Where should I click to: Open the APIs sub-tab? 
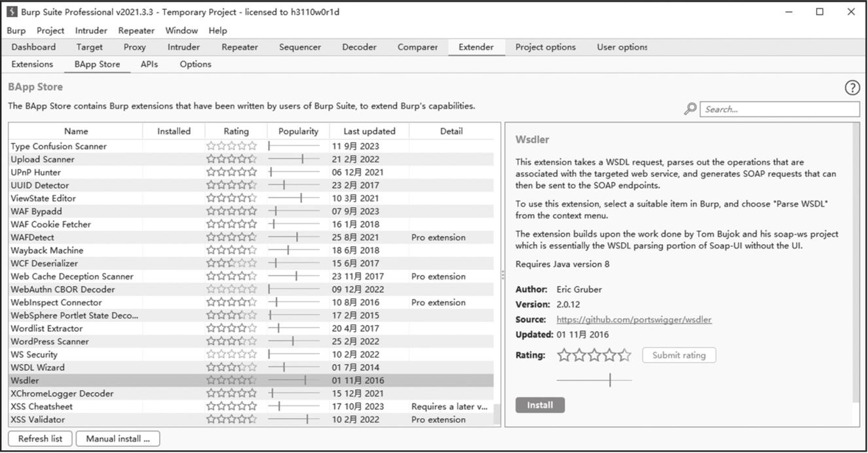click(149, 64)
